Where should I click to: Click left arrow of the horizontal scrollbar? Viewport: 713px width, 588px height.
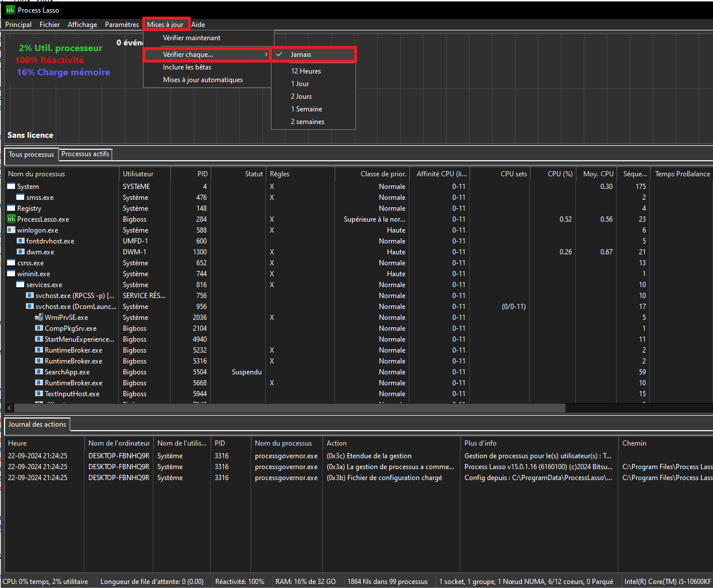click(x=9, y=408)
